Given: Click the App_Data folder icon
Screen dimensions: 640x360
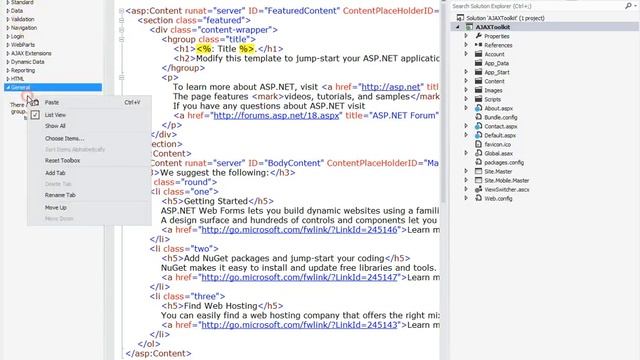Looking at the screenshot, I should [478, 63].
